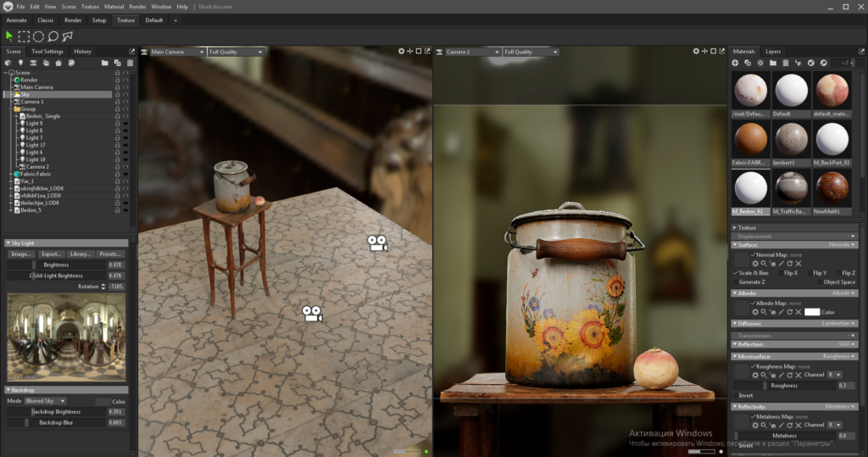Open Backdrop Mode Blurred Sky dropdown

[46, 401]
